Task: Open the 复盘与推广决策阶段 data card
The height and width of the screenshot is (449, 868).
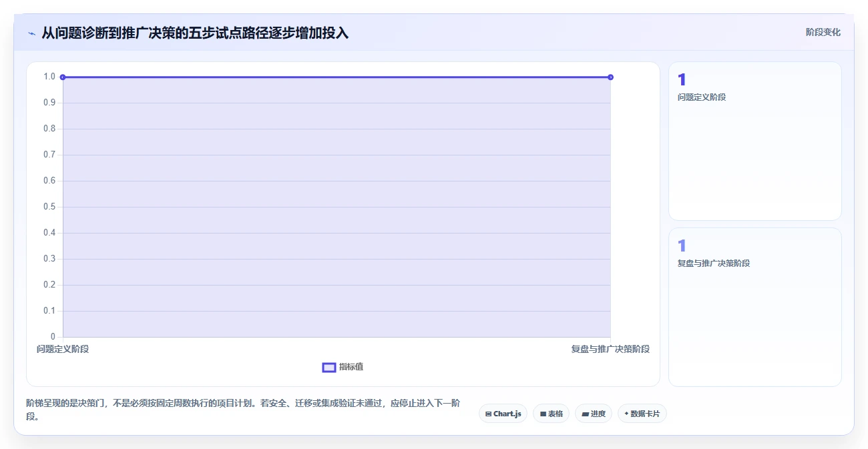Action: click(754, 307)
